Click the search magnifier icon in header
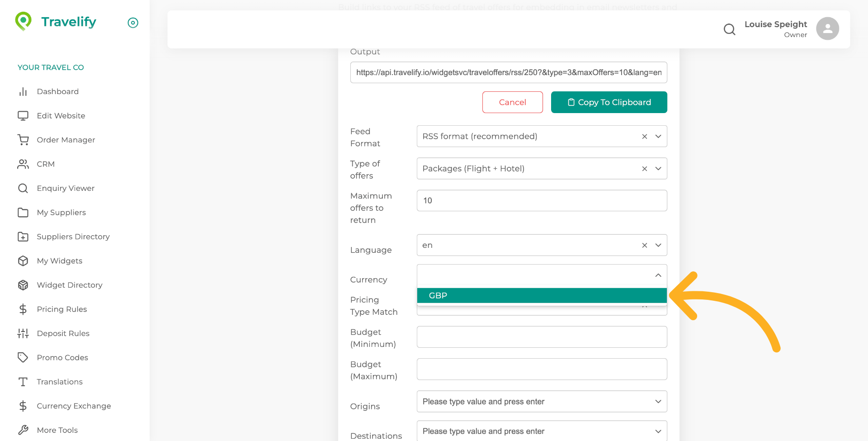Viewport: 868px width, 441px height. coord(729,29)
